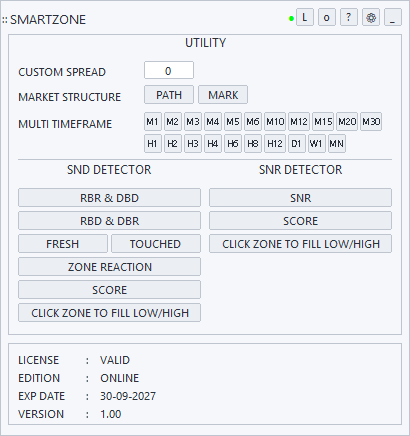410x436 pixels.
Task: Click the 'VALID' license value
Action: point(115,360)
